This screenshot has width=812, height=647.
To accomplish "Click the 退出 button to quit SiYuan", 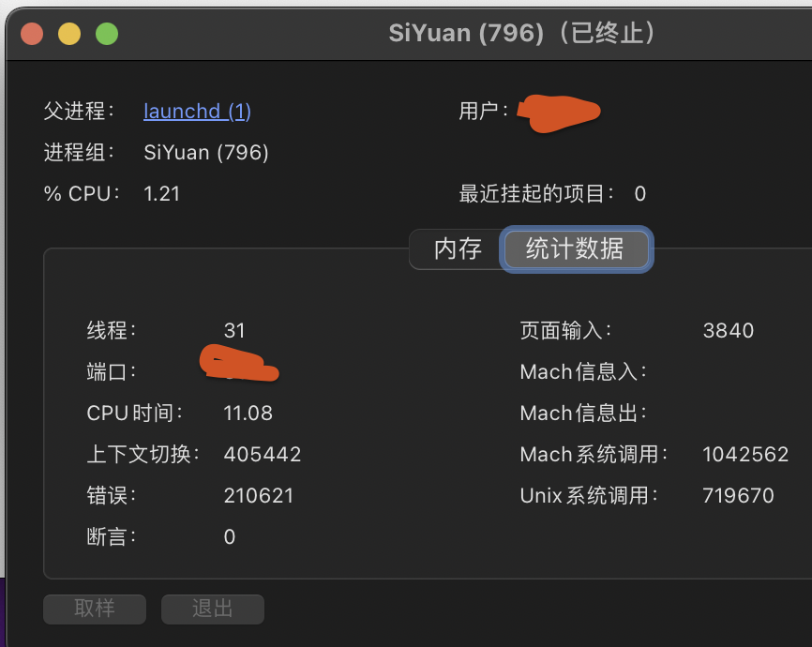I will (212, 609).
